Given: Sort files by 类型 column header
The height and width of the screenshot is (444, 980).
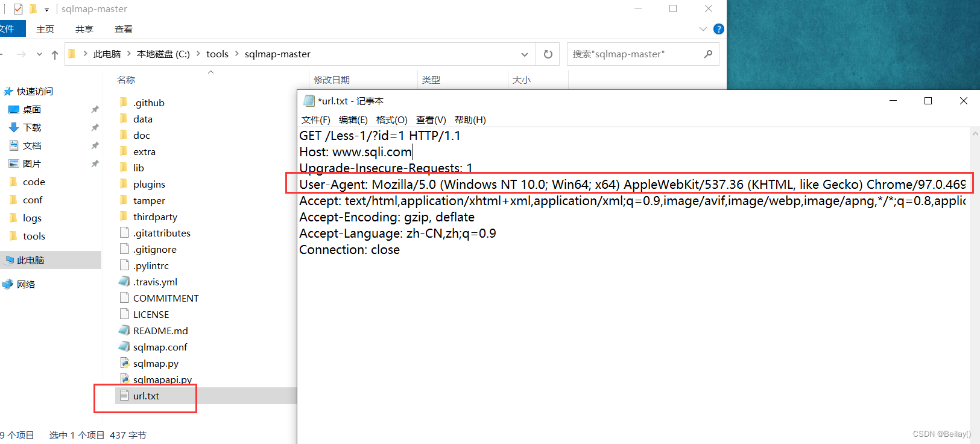Looking at the screenshot, I should tap(431, 80).
